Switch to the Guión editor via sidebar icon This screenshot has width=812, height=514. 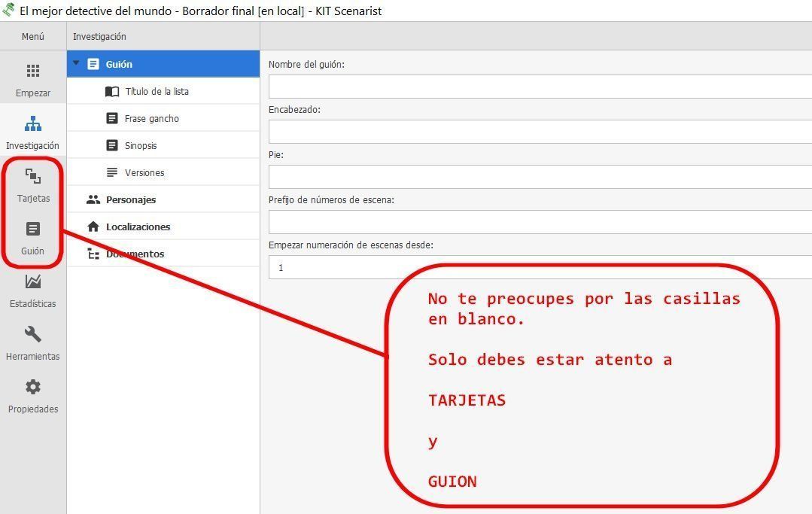coord(33,236)
